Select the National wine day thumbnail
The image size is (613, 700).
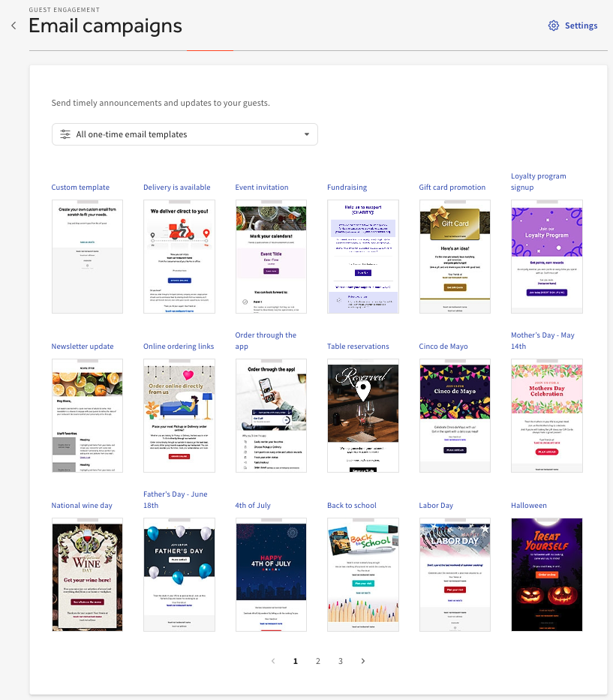(x=87, y=575)
